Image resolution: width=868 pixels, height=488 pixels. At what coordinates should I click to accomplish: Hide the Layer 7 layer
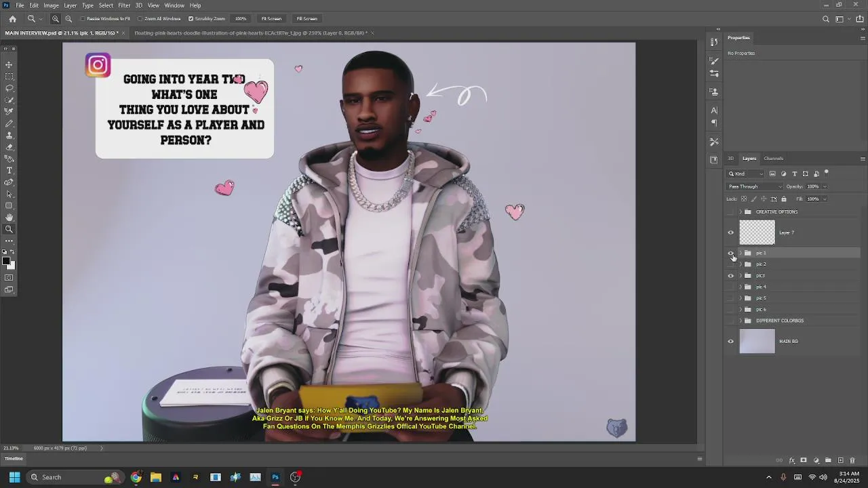pos(730,232)
